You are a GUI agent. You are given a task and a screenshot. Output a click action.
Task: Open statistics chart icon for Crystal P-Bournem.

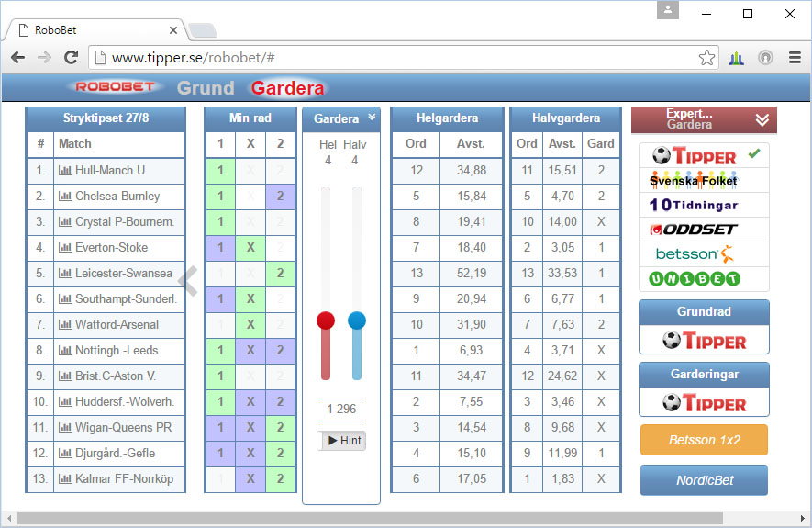(x=65, y=222)
